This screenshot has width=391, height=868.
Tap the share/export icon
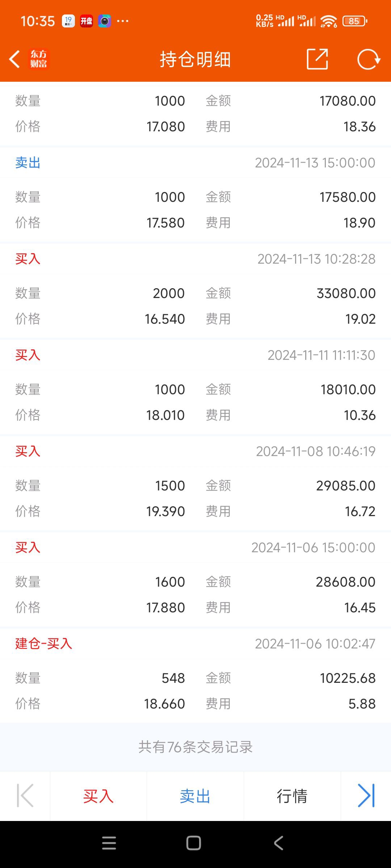coord(318,59)
